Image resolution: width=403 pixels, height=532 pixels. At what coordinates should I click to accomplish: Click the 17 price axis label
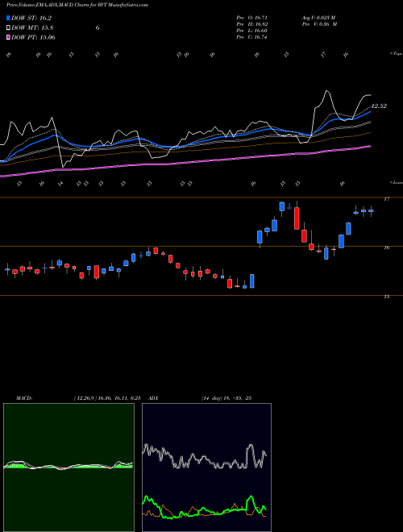387,199
